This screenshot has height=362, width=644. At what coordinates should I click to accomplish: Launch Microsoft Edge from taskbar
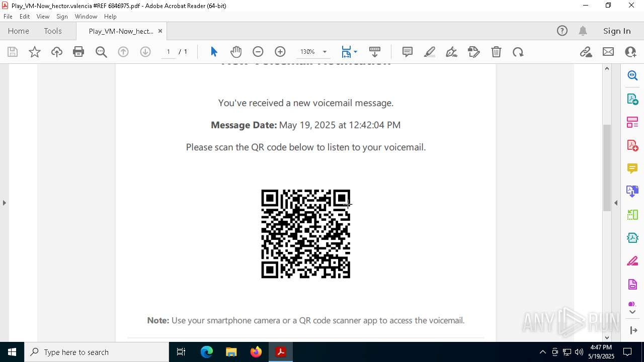click(207, 352)
